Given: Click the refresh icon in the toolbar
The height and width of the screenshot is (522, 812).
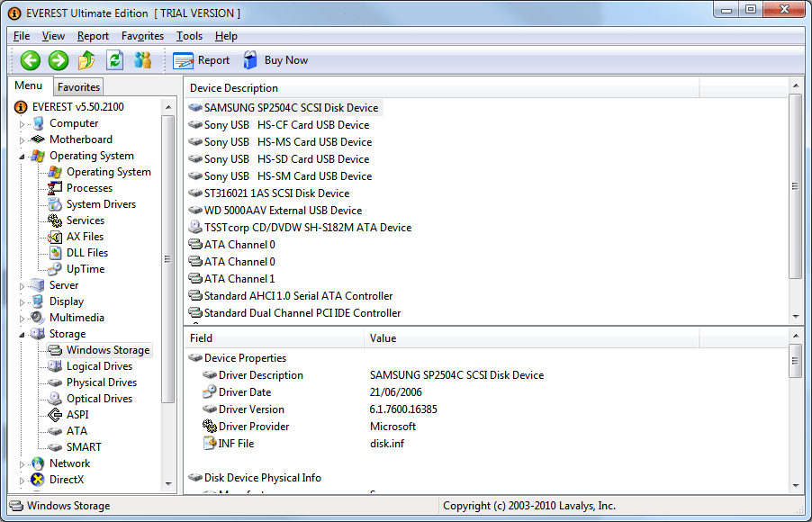Looking at the screenshot, I should pos(115,59).
